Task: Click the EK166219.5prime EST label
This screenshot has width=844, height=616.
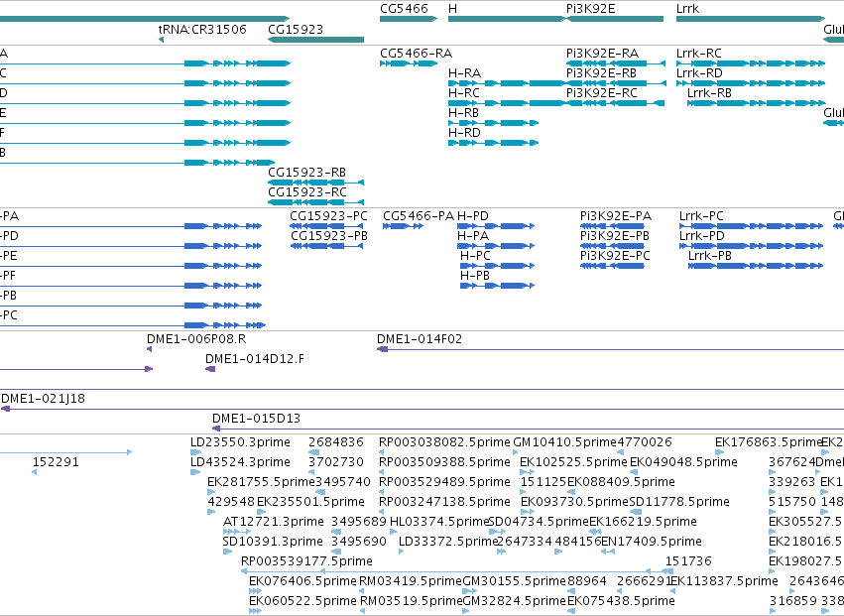Action: (644, 523)
